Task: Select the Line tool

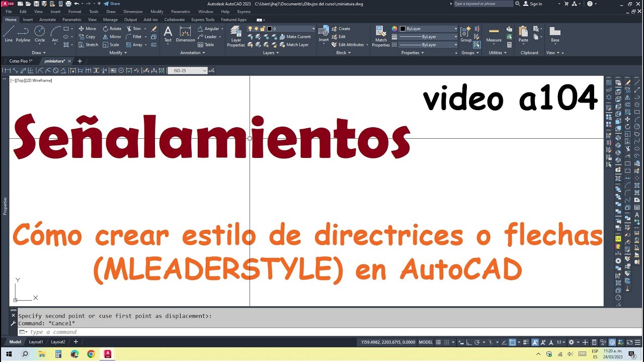Action: (9, 34)
